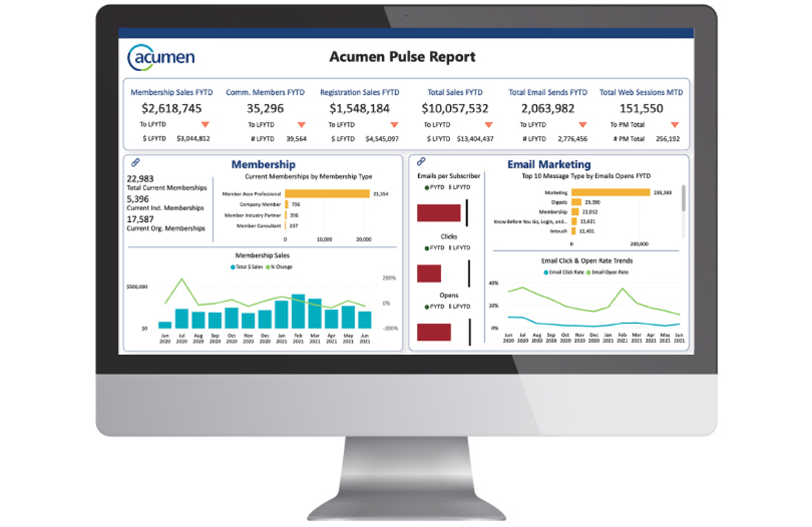This screenshot has height=527, width=812.
Task: Click the Email Open Rate legend marker
Action: tap(588, 272)
